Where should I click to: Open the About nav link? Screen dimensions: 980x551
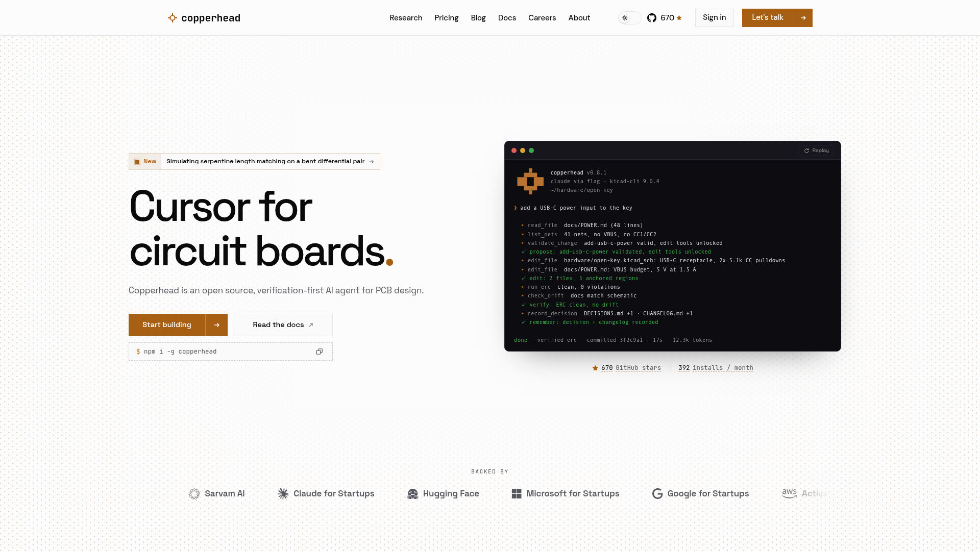[579, 18]
